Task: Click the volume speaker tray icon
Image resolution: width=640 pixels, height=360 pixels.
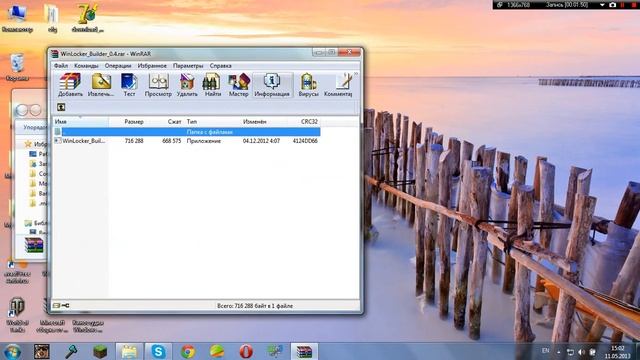Action: (x=582, y=352)
